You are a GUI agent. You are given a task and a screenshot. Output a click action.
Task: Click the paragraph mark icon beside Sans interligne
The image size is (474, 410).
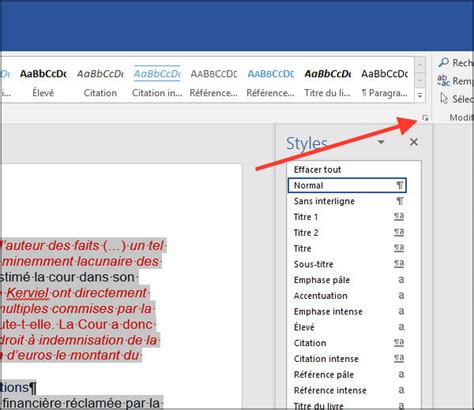[399, 201]
